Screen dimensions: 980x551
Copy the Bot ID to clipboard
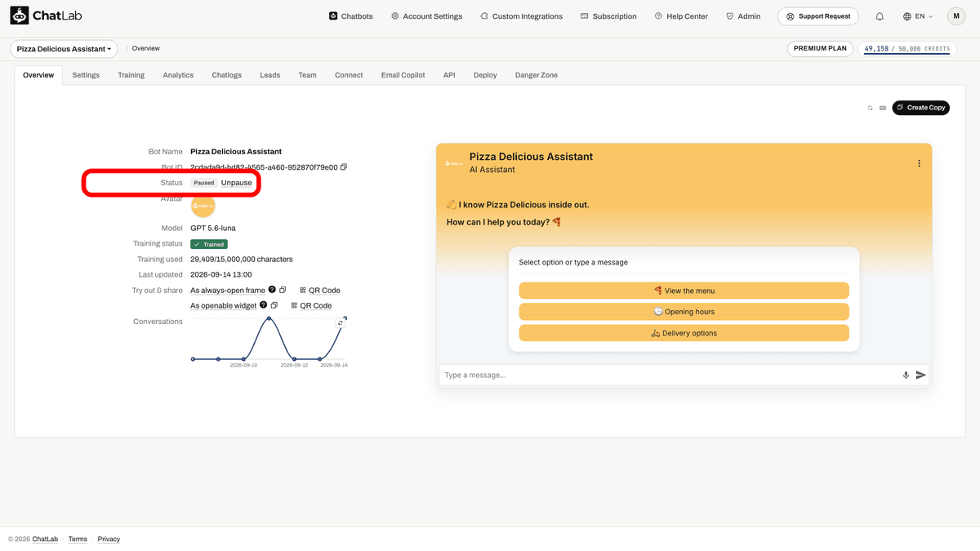[344, 167]
